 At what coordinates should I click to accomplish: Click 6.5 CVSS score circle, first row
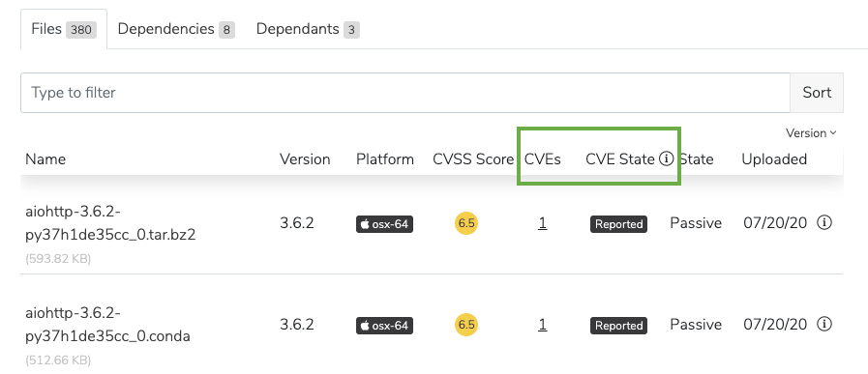coord(466,223)
